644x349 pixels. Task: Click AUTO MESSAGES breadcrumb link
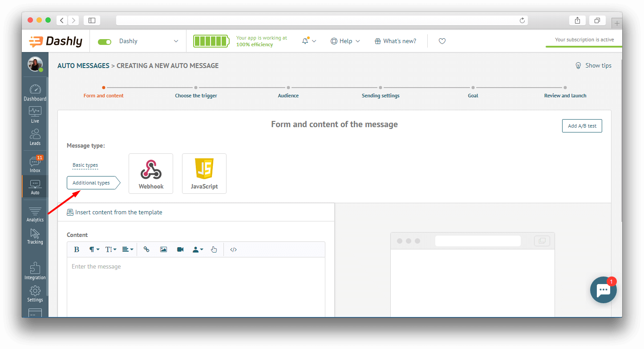pyautogui.click(x=83, y=65)
